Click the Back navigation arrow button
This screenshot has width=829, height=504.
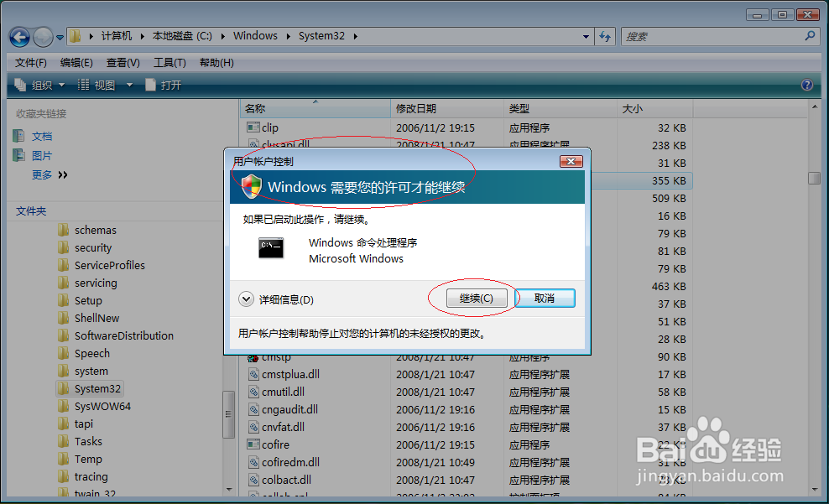[x=19, y=37]
